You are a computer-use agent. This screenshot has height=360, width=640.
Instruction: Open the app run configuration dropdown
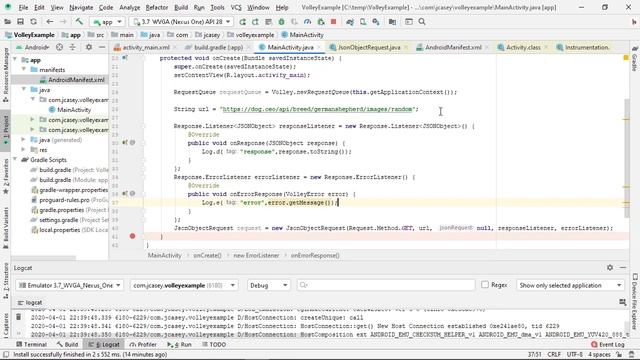pos(107,22)
